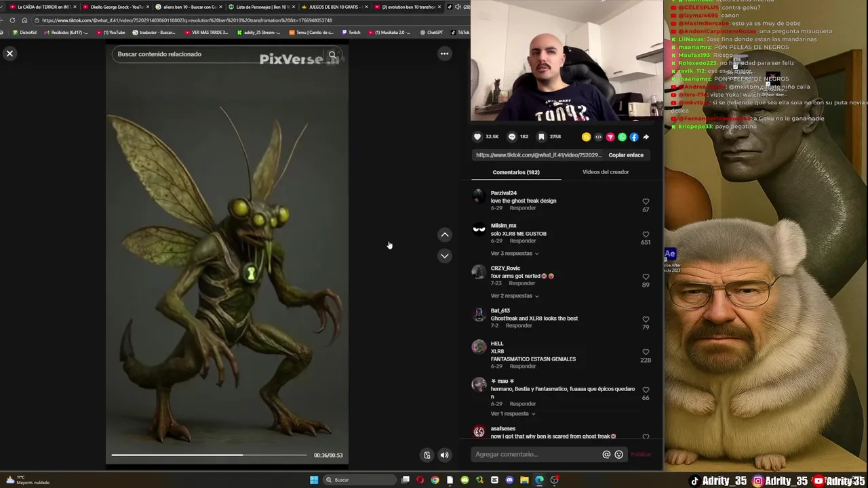Image resolution: width=868 pixels, height=488 pixels.
Task: Like HELL's comment
Action: pos(646,352)
